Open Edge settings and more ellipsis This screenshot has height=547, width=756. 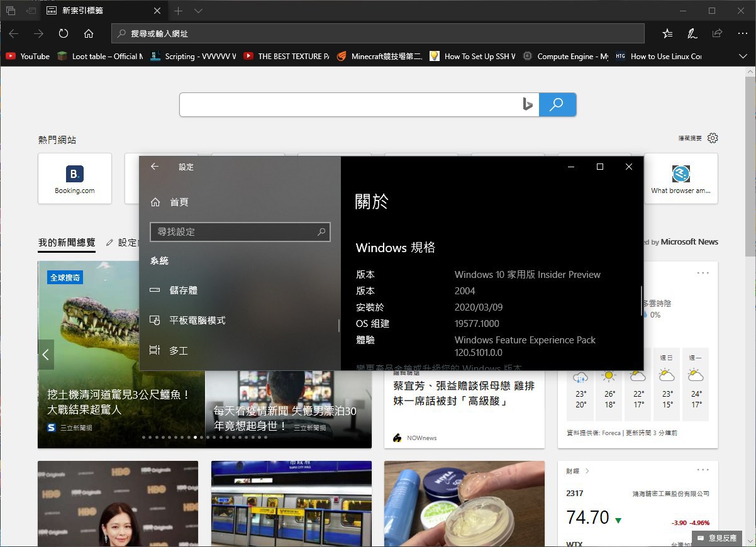(x=742, y=33)
